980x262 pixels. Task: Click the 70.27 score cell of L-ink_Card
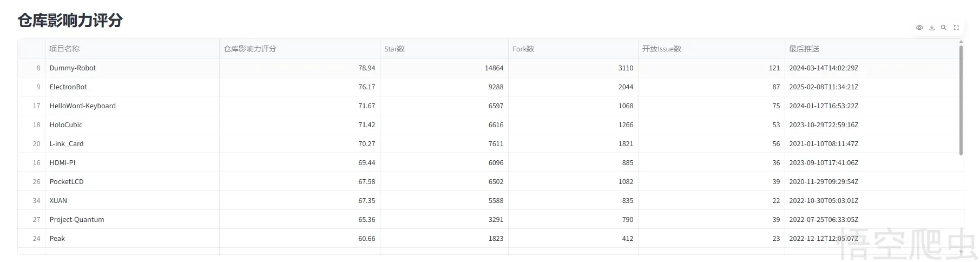(x=366, y=144)
